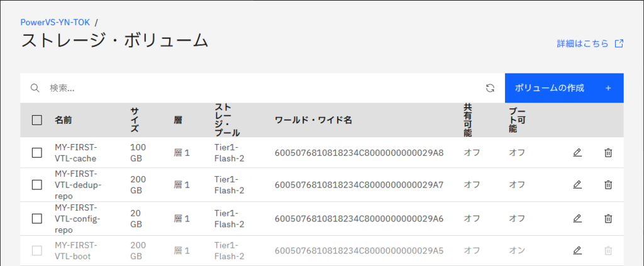The image size is (644, 266).
Task: Click the ワールド・ワイド名 column header
Action: 313,120
